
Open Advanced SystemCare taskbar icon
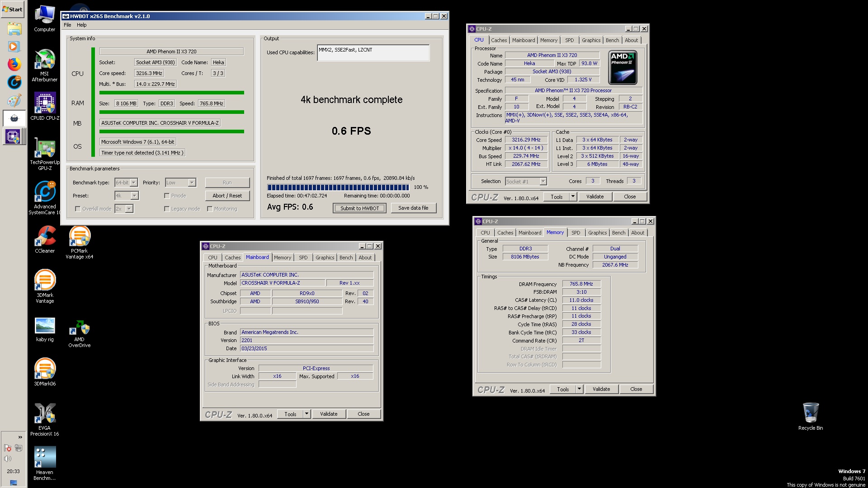(x=14, y=82)
